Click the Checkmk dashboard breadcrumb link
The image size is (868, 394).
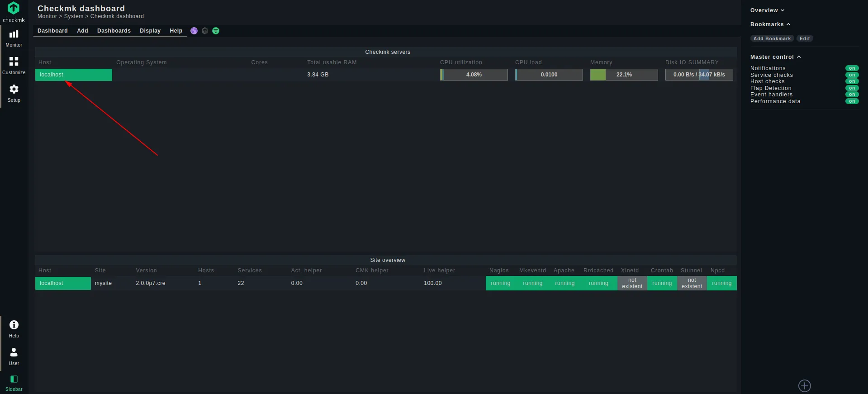[x=117, y=16]
